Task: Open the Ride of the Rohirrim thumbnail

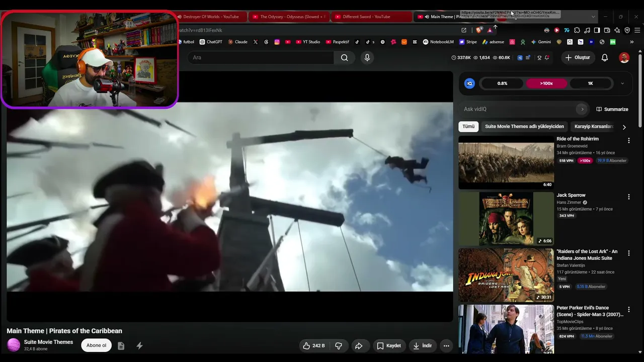Action: (506, 162)
